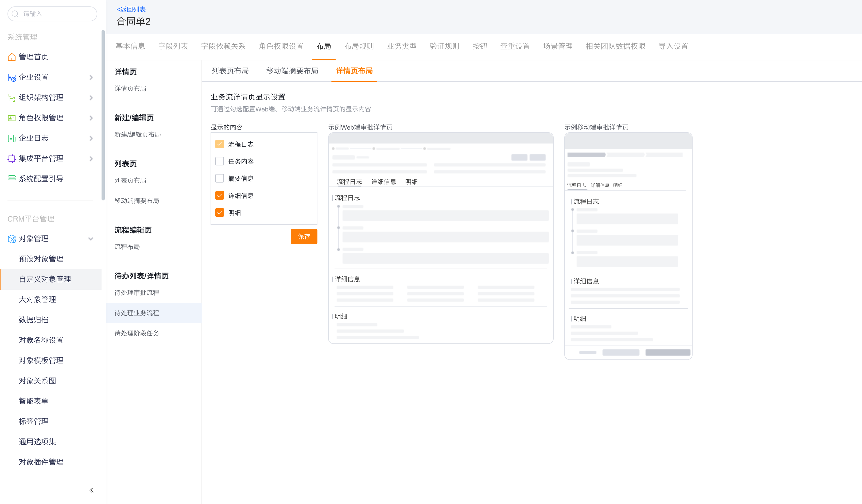This screenshot has width=862, height=504.
Task: Switch to 场景管理 tab
Action: 558,46
